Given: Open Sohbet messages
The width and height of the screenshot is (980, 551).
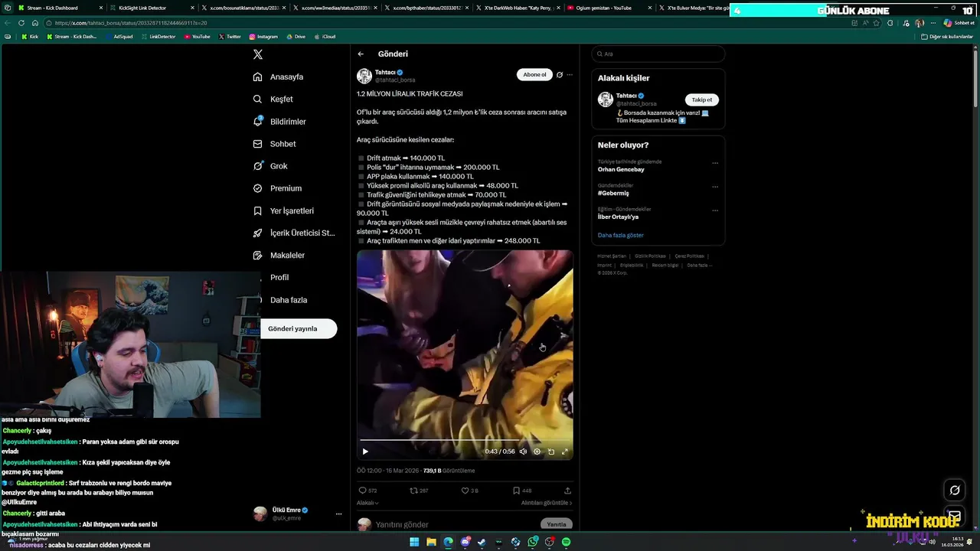Looking at the screenshot, I should tap(274, 144).
